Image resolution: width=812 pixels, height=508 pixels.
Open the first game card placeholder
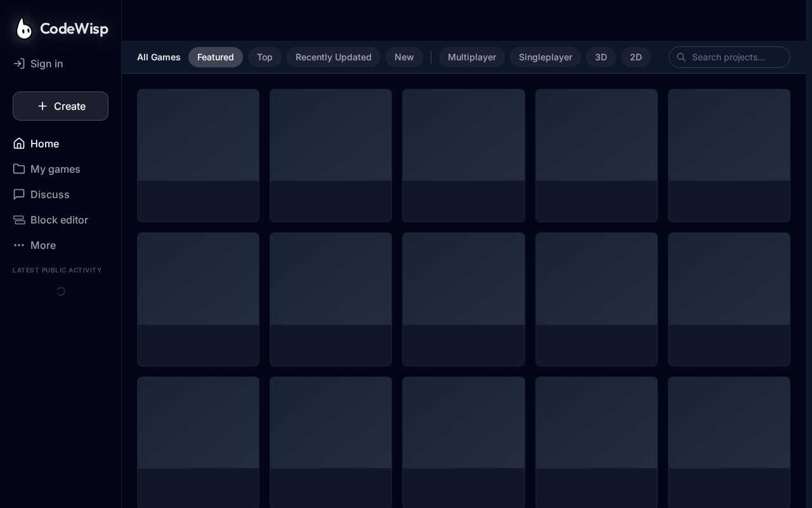(198, 156)
